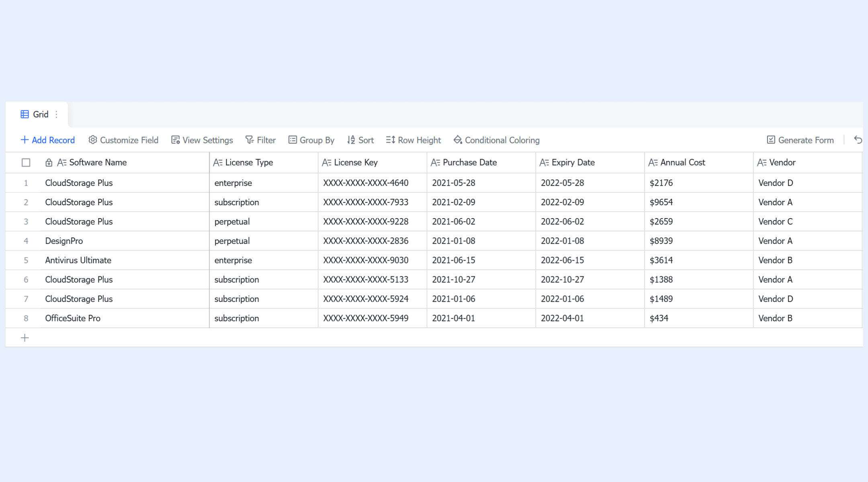The height and width of the screenshot is (482, 868).
Task: Click annual cost $9654
Action: [699, 202]
